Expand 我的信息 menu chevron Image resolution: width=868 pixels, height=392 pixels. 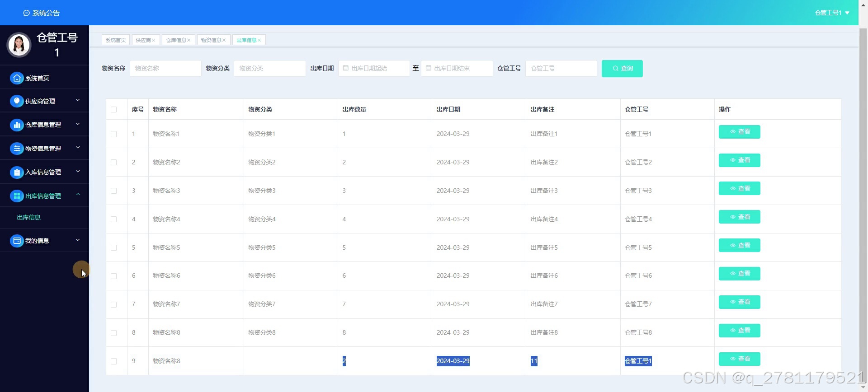[x=78, y=240]
